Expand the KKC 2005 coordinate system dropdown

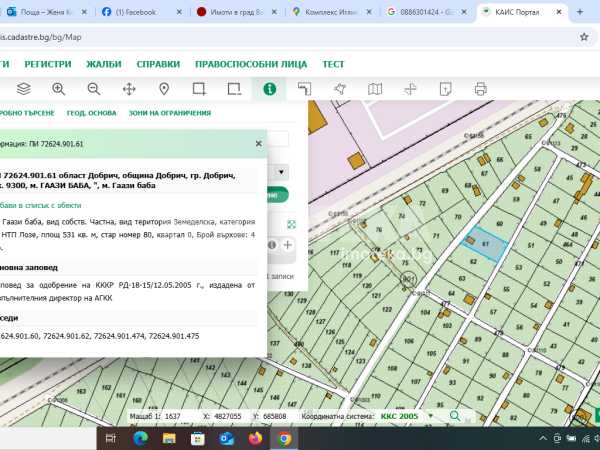pyautogui.click(x=431, y=416)
